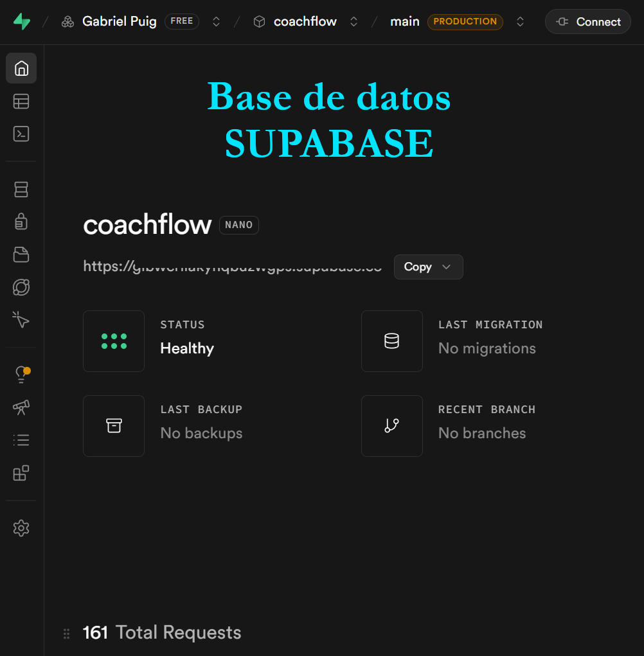Expand the main branch switcher
Screen dimensions: 644x656
click(521, 22)
